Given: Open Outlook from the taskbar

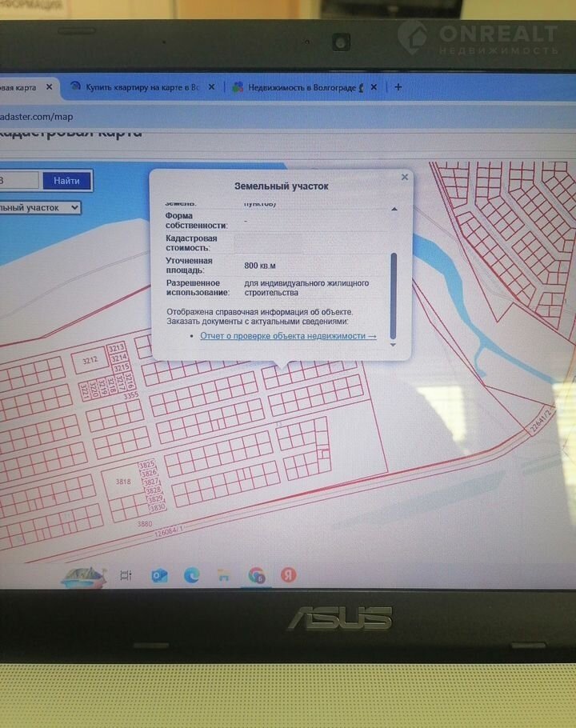Looking at the screenshot, I should 159,575.
